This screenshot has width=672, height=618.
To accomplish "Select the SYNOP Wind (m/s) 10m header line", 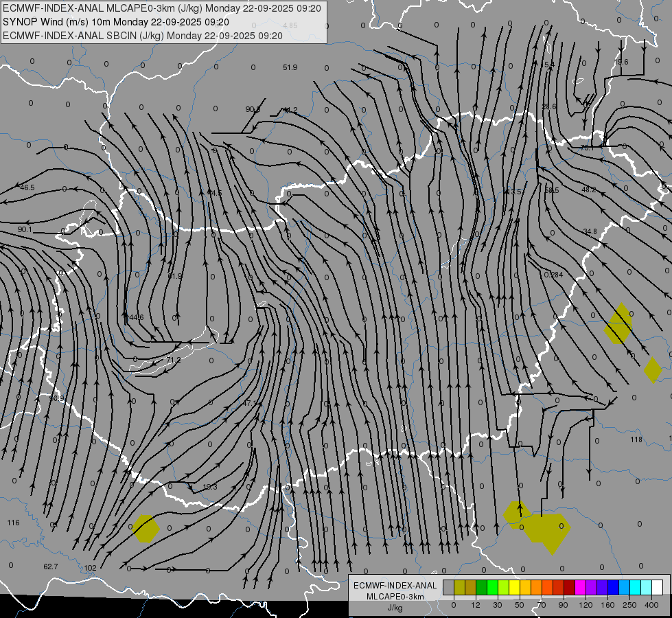I will (116, 22).
